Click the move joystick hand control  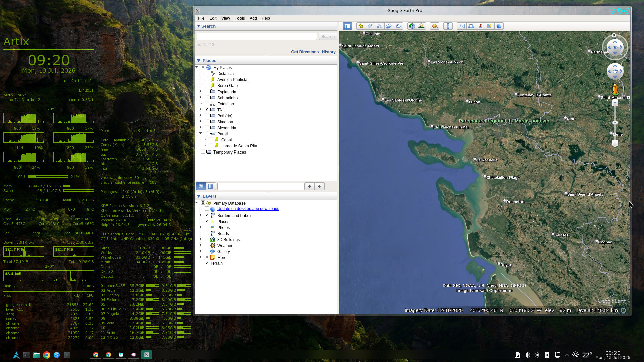[x=615, y=71]
